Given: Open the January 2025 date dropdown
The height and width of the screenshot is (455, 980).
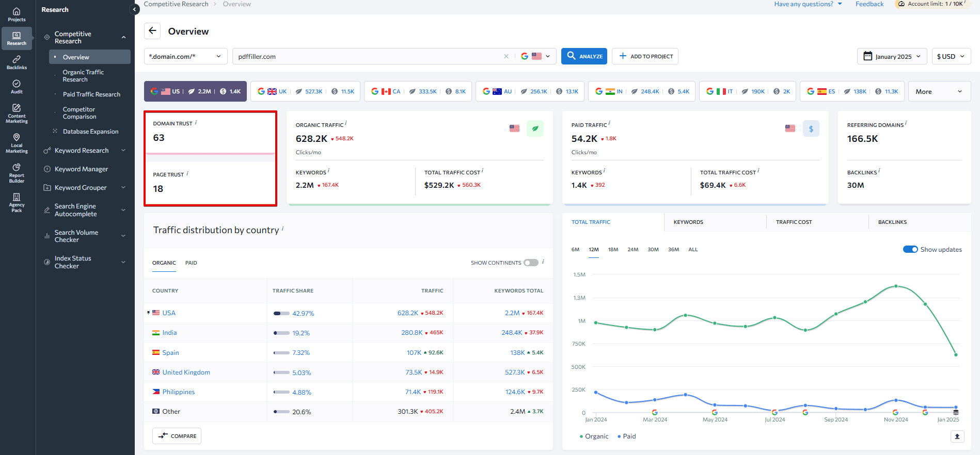Looking at the screenshot, I should click(892, 56).
